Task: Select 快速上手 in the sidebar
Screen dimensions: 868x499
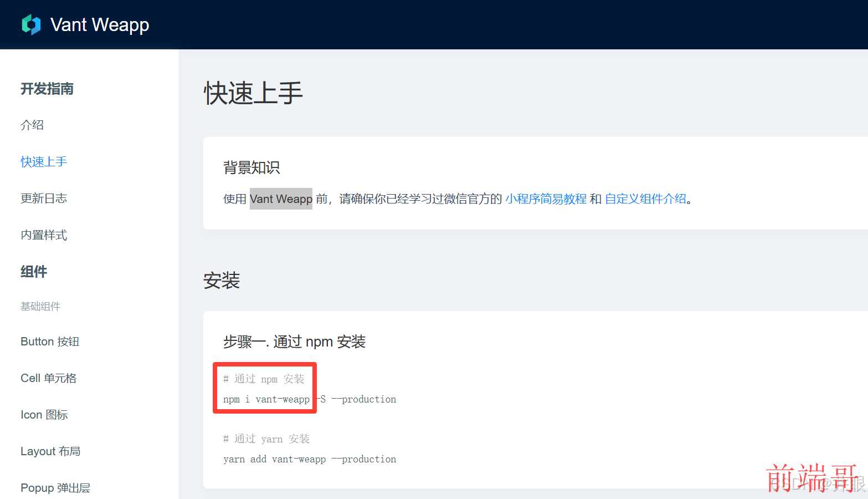Action: (44, 161)
